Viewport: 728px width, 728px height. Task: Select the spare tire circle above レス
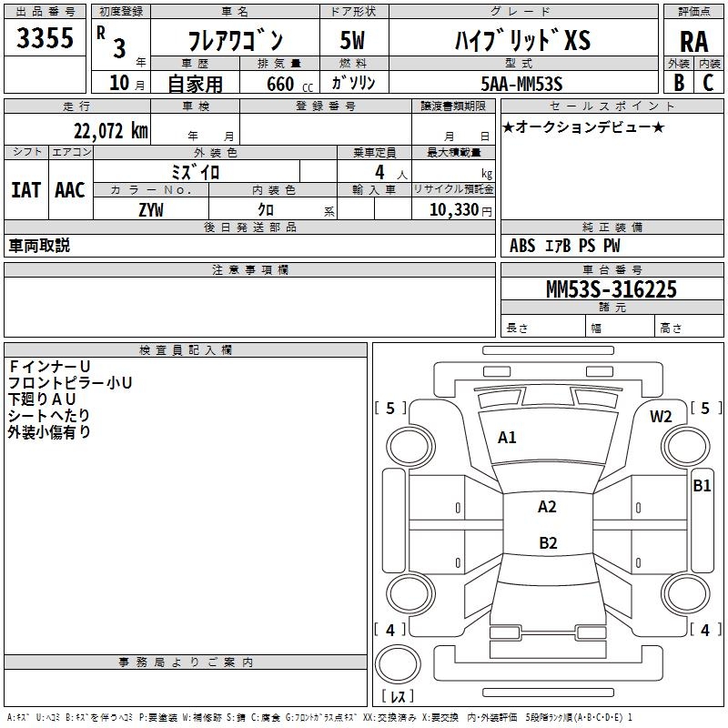(397, 664)
